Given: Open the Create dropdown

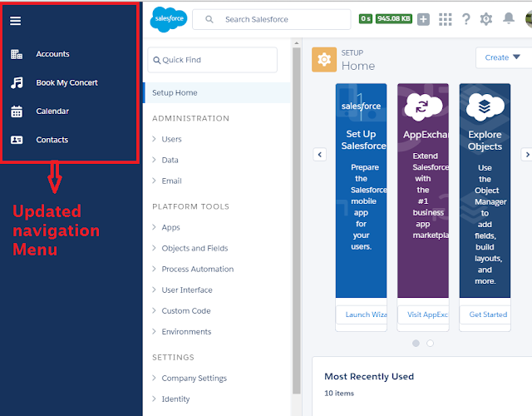Looking at the screenshot, I should 503,57.
